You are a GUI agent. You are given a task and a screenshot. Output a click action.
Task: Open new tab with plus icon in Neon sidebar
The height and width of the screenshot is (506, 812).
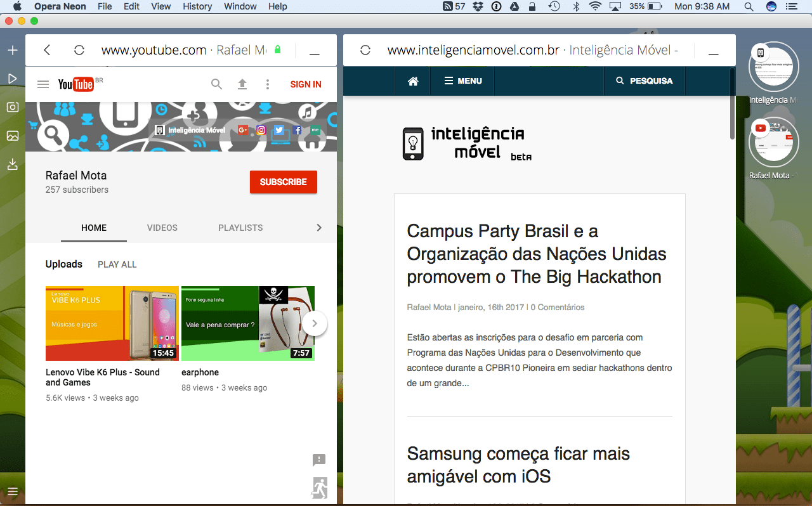pyautogui.click(x=12, y=50)
